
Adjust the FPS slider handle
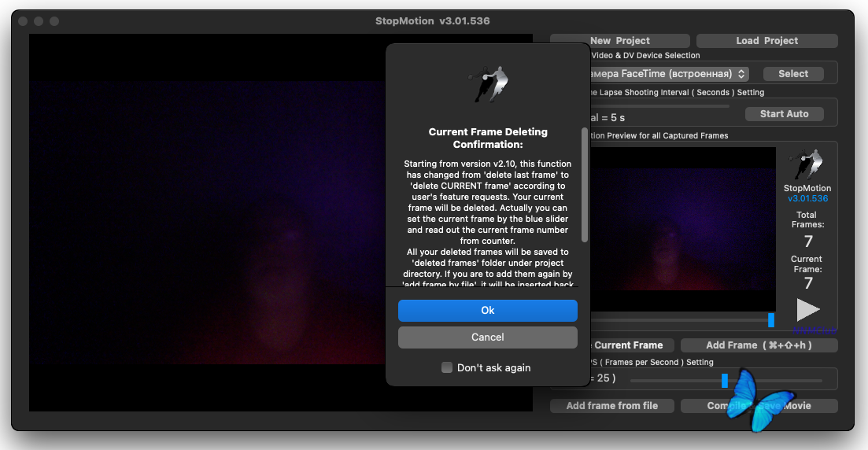(725, 380)
